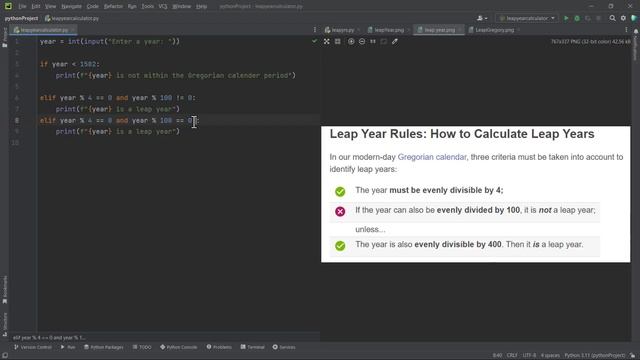Close the leapyearcalculator.py editor tab
Image resolution: width=640 pixels, height=360 pixels.
point(73,30)
